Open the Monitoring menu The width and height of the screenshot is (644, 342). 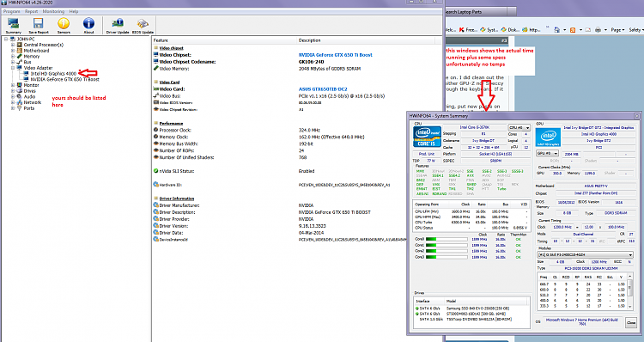(53, 11)
